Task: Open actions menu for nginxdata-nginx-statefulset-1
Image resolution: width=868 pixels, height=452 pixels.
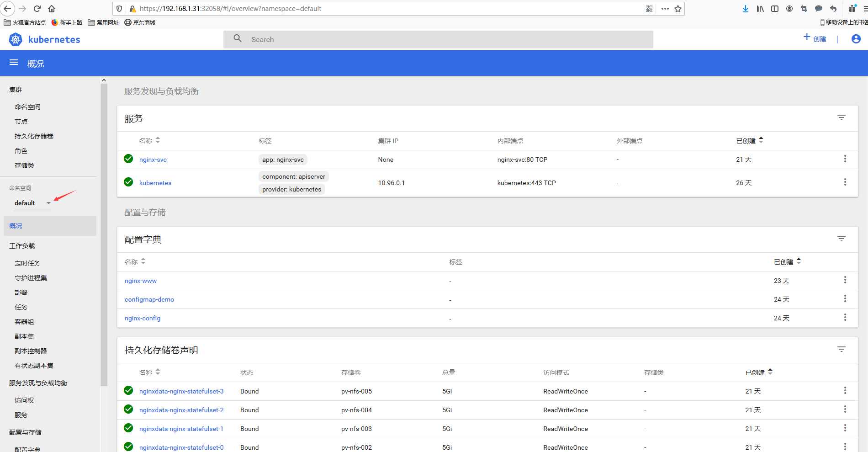Action: (845, 428)
